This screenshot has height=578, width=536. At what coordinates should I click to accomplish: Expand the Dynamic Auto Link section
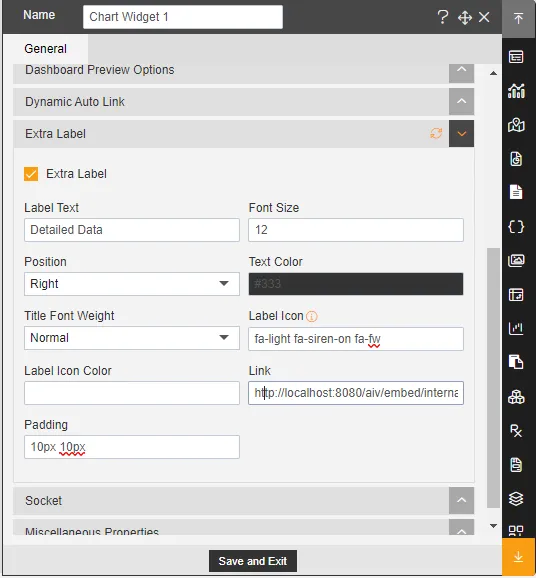point(461,101)
